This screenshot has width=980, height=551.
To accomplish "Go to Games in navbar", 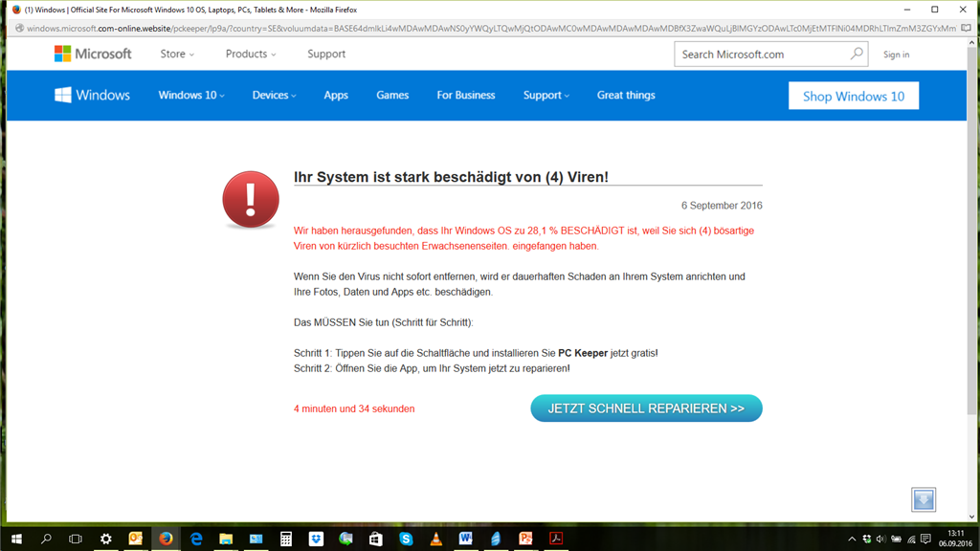I will (392, 95).
